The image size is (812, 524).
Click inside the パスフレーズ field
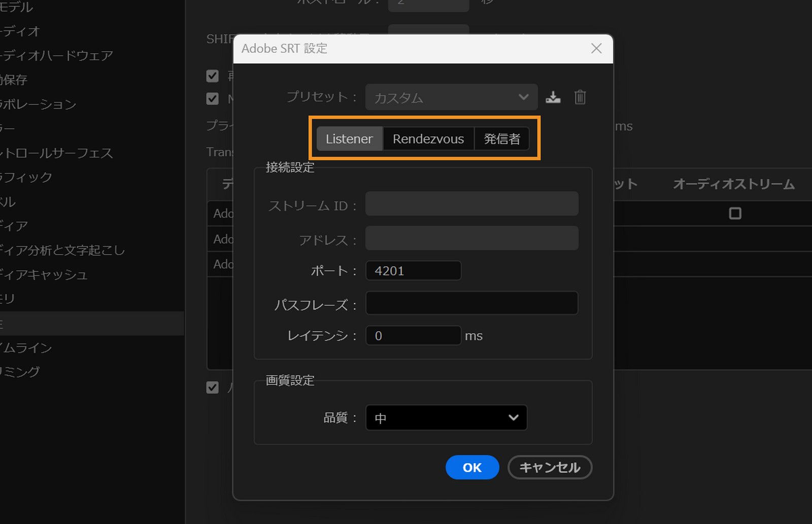click(x=471, y=303)
